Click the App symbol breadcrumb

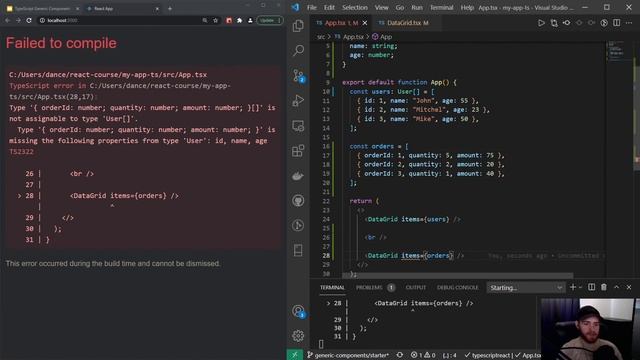click(382, 37)
